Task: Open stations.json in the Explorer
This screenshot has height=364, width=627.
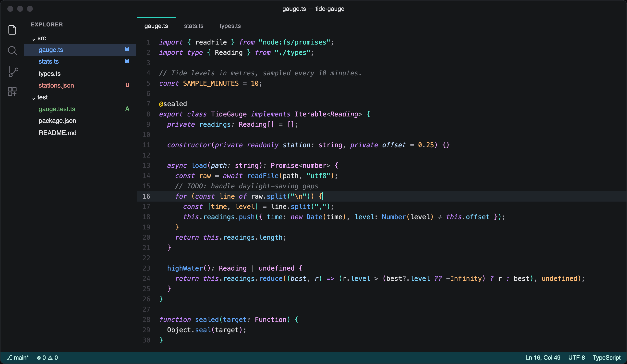Action: 80,85
